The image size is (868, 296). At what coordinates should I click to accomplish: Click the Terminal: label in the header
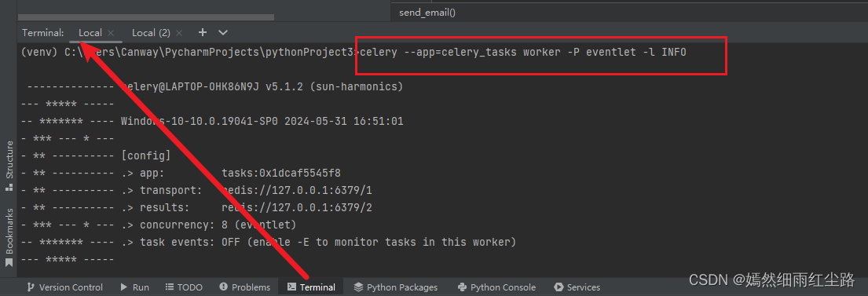43,33
